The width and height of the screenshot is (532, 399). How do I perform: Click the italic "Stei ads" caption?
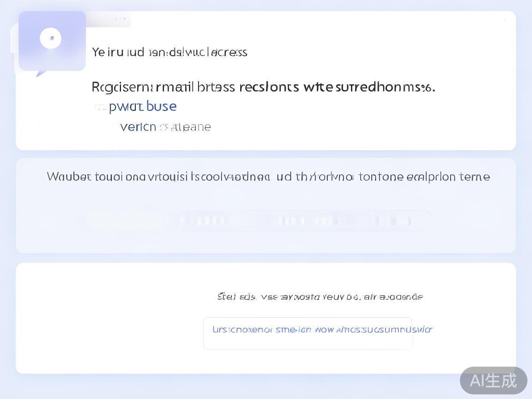(x=320, y=296)
